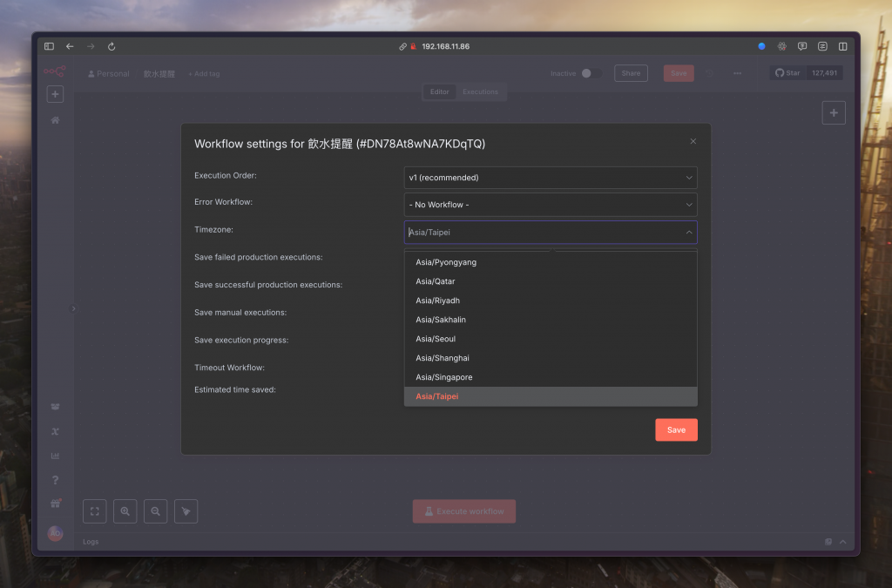Fit workflow canvas to view

point(94,511)
